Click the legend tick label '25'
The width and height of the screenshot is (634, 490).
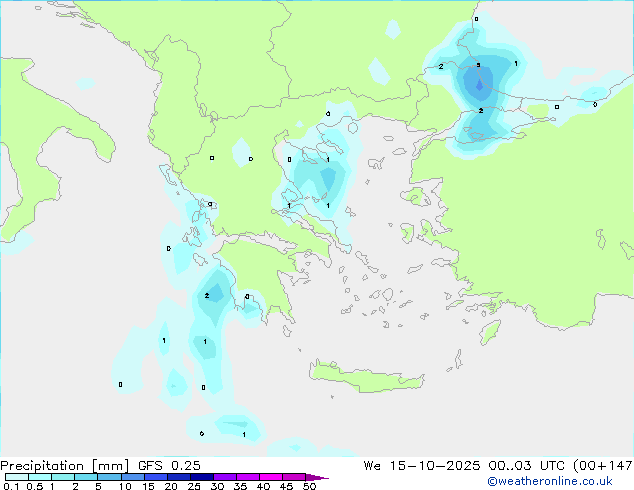(194, 486)
